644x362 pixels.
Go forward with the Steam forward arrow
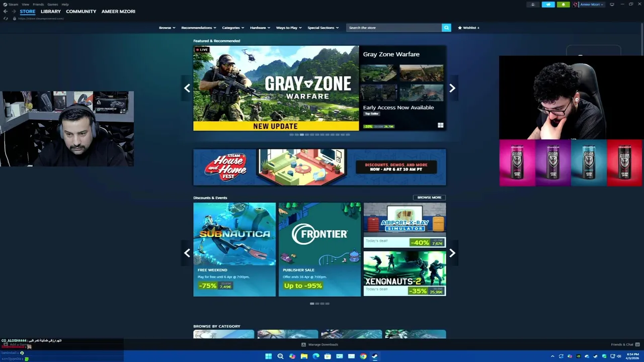click(x=14, y=11)
